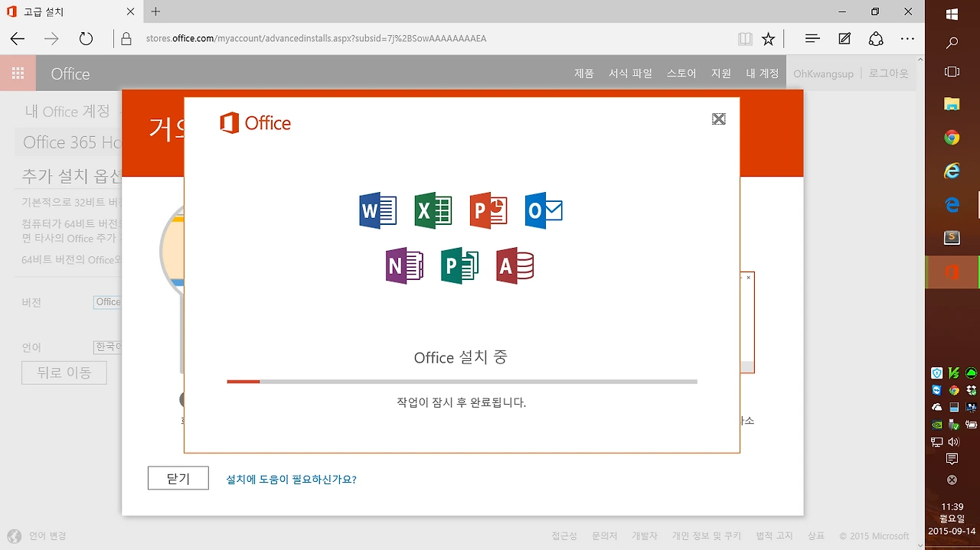Open the 스토어 menu
Viewport: 980px width, 550px height.
(681, 73)
